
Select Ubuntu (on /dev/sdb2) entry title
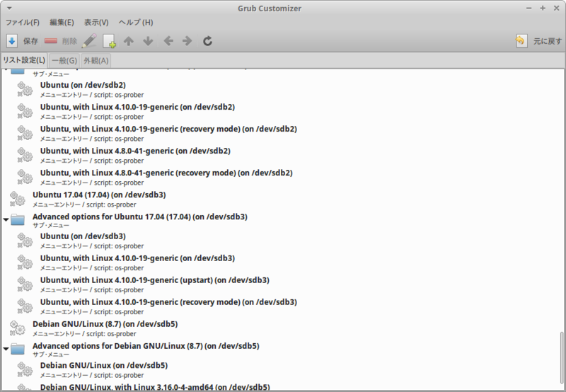pos(83,85)
